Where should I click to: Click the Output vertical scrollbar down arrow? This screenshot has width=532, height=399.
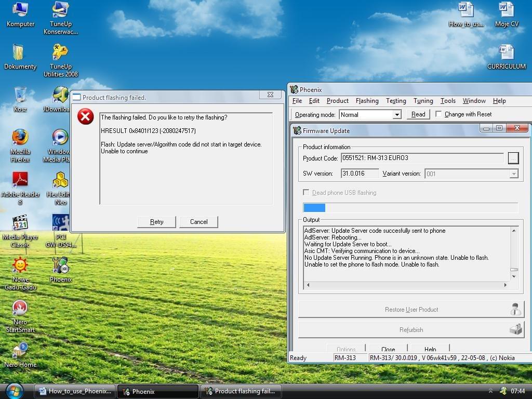(514, 277)
